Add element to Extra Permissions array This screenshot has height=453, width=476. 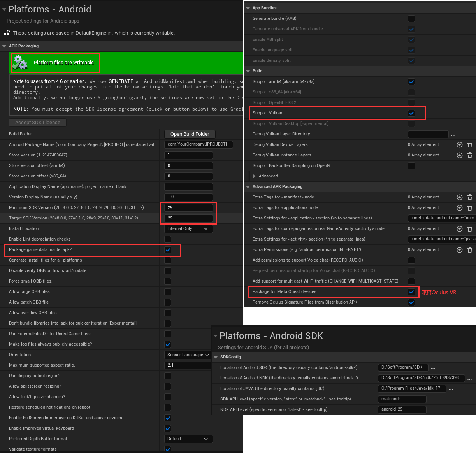pos(459,250)
